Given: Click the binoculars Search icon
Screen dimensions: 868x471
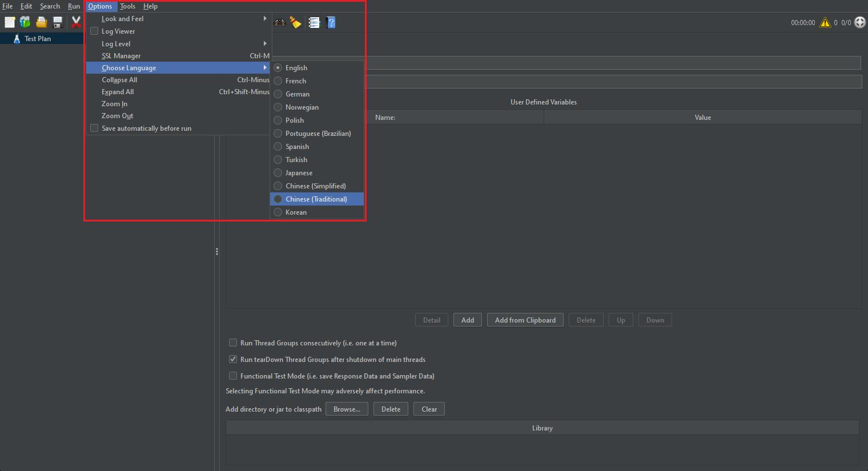Looking at the screenshot, I should [280, 22].
